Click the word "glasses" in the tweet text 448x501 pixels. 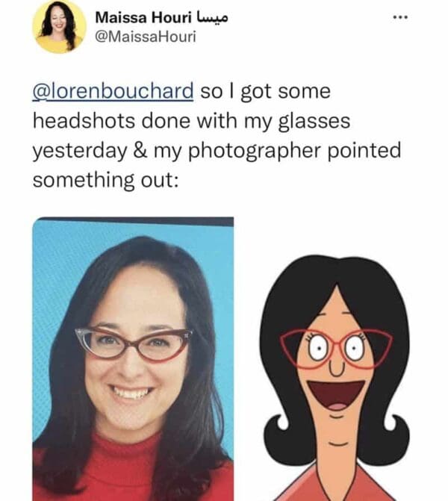(314, 122)
